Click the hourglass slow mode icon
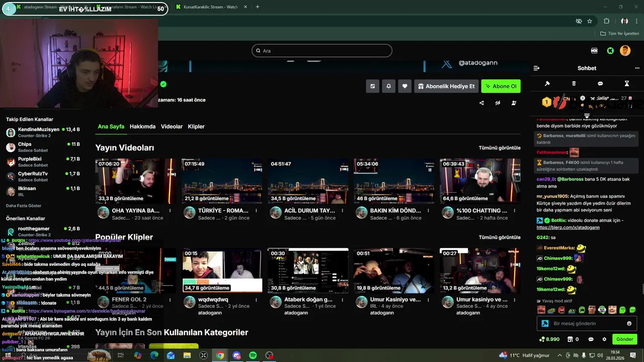This screenshot has height=362, width=644. tap(627, 83)
